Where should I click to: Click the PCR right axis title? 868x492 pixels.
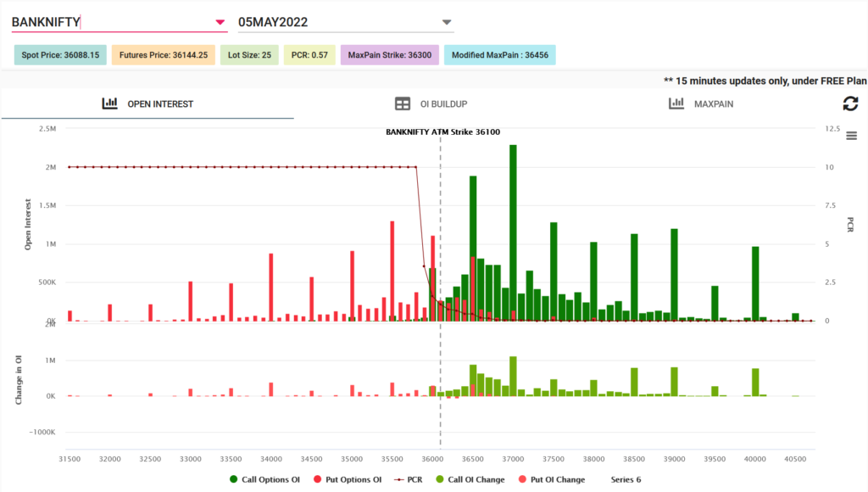click(851, 225)
